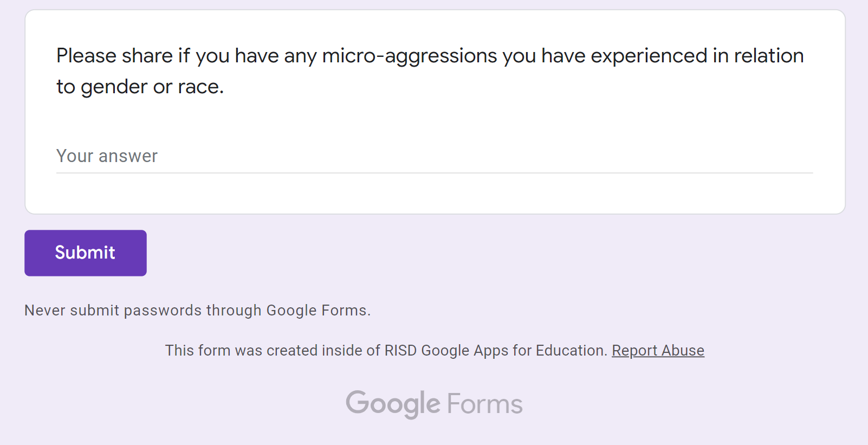Screen dimensions: 868x445
Task: Click the word "passwords" in the warning
Action: pos(163,311)
